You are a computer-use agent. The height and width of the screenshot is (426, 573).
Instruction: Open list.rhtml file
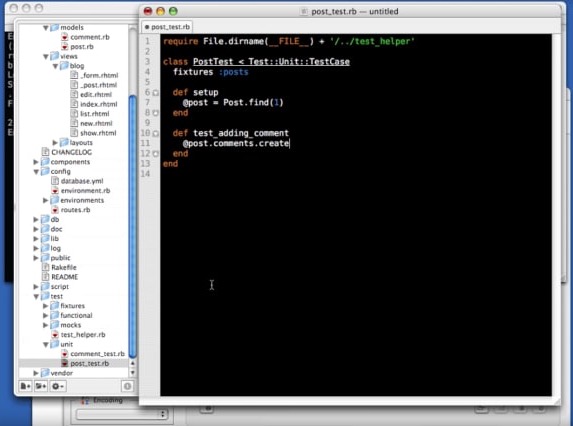point(95,114)
